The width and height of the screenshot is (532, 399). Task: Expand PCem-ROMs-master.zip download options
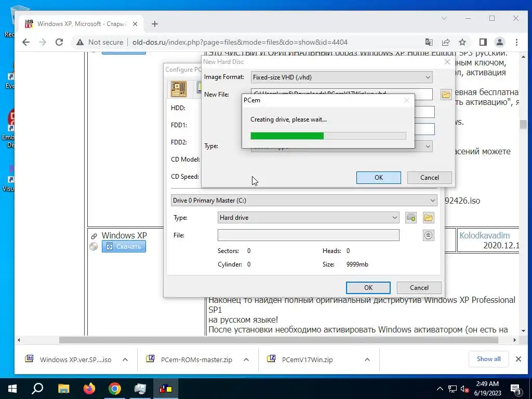click(246, 360)
